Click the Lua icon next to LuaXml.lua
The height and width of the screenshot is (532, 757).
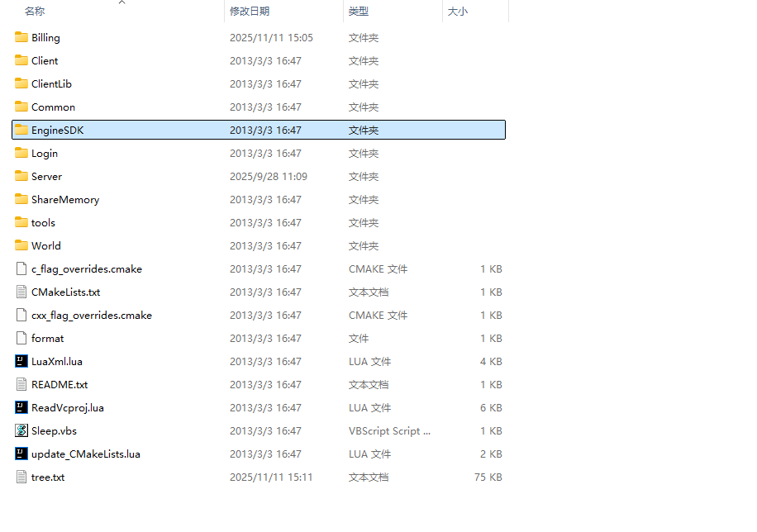[21, 361]
